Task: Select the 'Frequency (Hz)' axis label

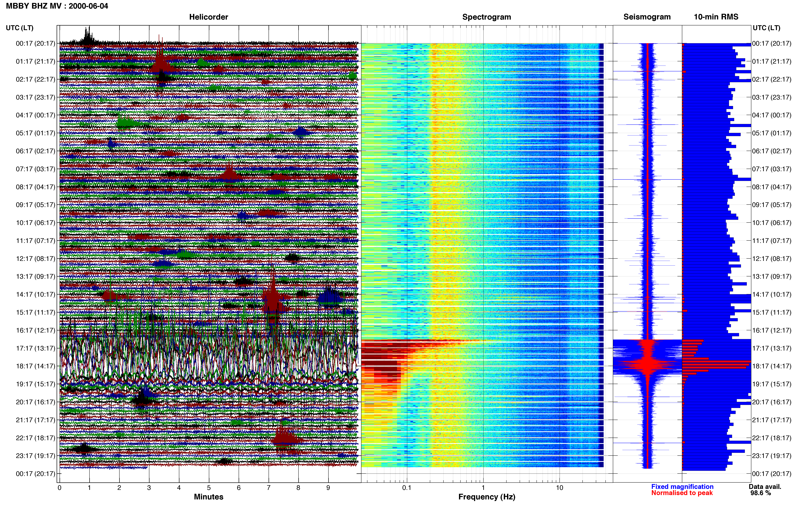Action: pyautogui.click(x=487, y=497)
